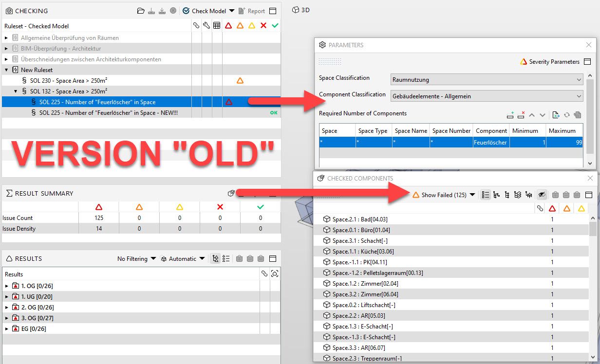The image size is (600, 364).
Task: Open Space Classification dropdown Raumnutzung
Action: (x=487, y=79)
